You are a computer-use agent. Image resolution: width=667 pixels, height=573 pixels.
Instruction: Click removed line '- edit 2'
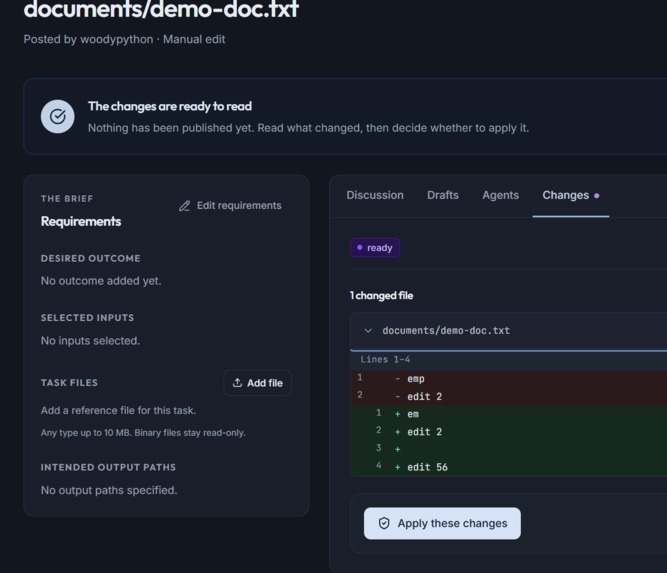pyautogui.click(x=508, y=396)
